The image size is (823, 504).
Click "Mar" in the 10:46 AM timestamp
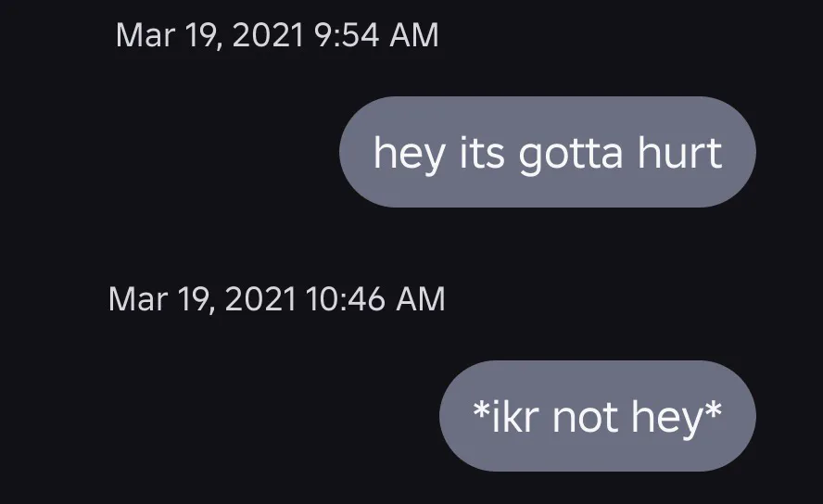click(x=135, y=299)
